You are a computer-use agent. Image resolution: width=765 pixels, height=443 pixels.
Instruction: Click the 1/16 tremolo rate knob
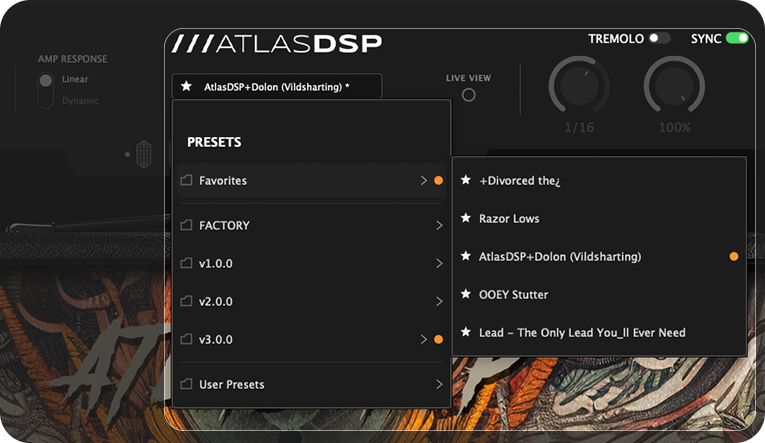coord(579,86)
